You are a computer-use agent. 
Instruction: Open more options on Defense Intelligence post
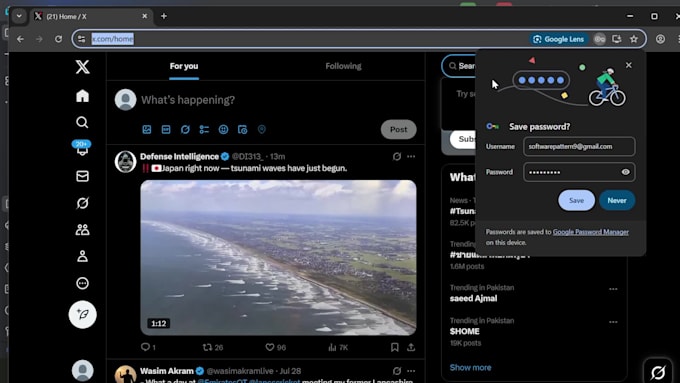411,156
